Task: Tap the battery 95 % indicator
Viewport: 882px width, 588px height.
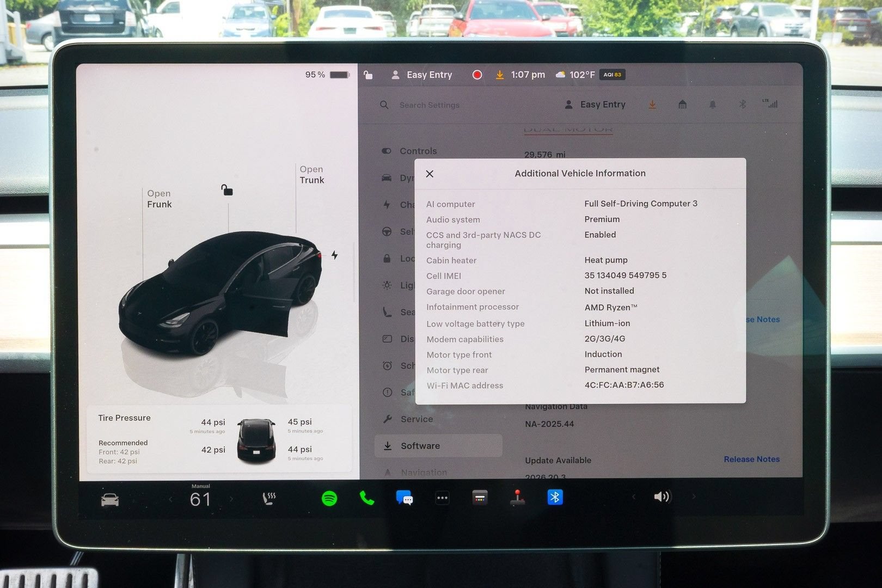Action: (x=327, y=75)
